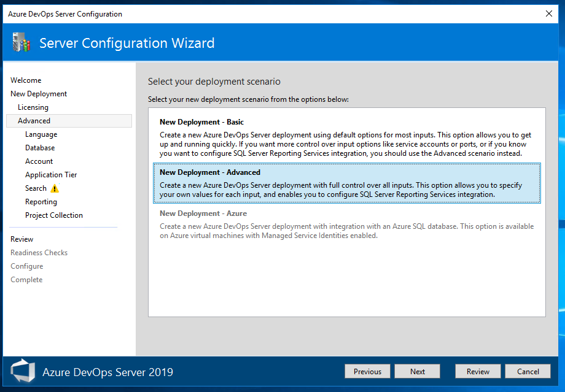Go to the Account step
This screenshot has width=565, height=392.
pos(39,161)
